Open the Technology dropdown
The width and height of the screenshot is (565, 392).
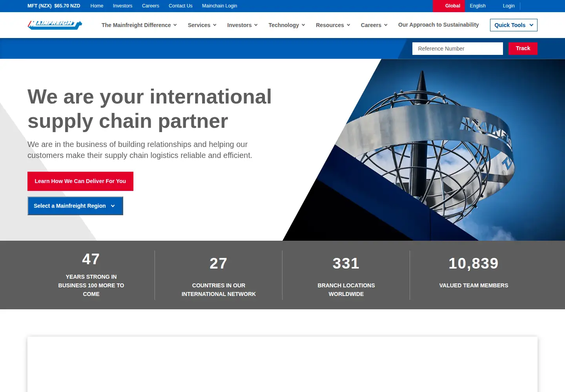287,25
